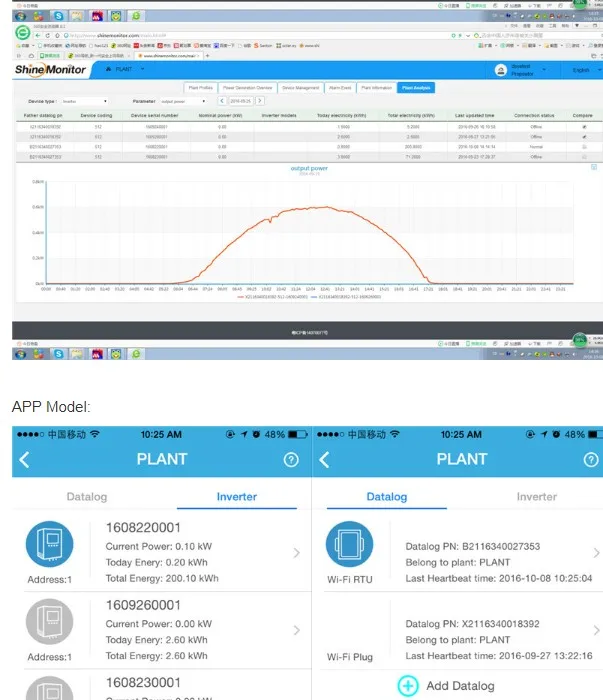
Task: Click the Add Datalog link
Action: pos(460,686)
